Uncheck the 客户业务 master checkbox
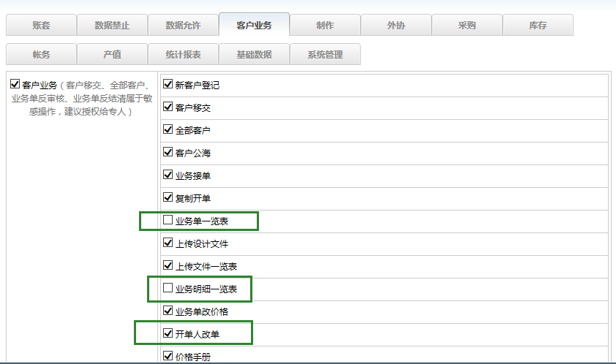The width and height of the screenshot is (616, 364). (x=15, y=85)
